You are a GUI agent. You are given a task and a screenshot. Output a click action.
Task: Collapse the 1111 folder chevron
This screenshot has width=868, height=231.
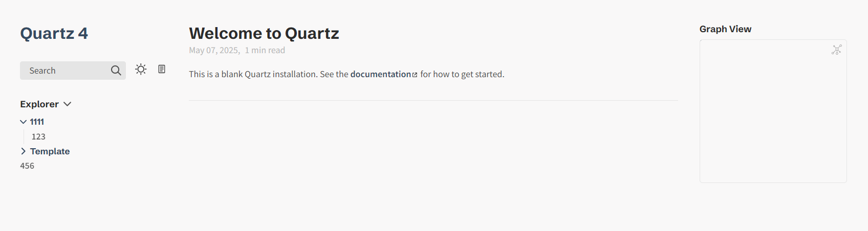click(x=23, y=122)
